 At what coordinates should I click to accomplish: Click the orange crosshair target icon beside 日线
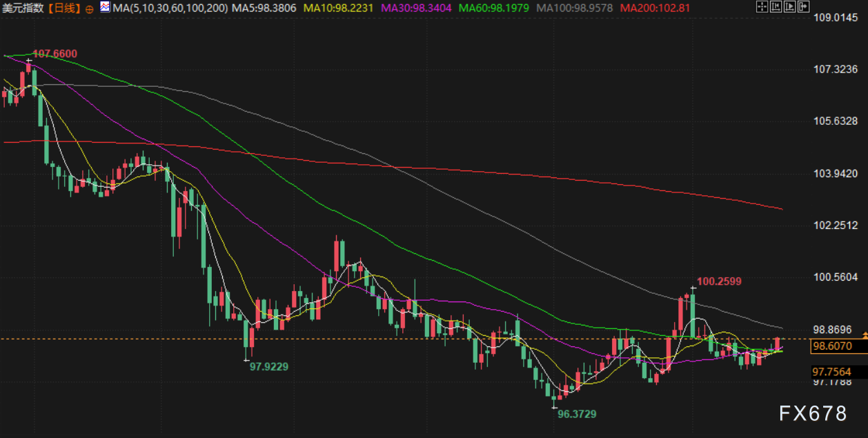pos(90,8)
